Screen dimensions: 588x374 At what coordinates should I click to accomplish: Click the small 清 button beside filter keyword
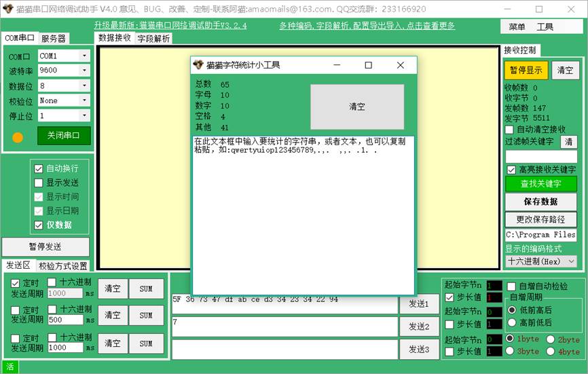[x=569, y=142]
